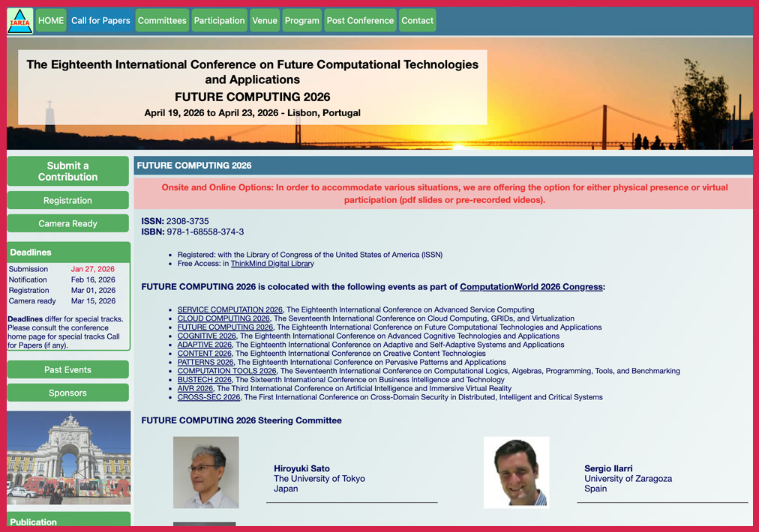Viewport: 759px width, 532px height.
Task: Open the Registration sidebar button
Action: (x=67, y=200)
